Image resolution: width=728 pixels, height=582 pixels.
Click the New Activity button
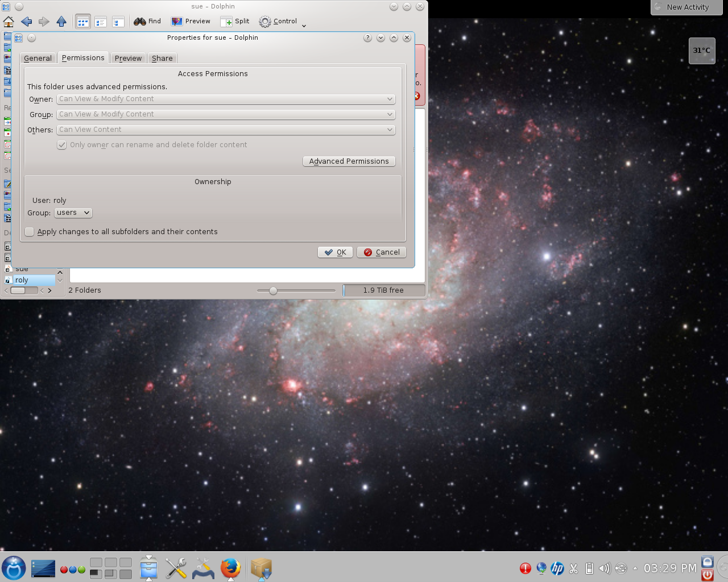pyautogui.click(x=686, y=7)
